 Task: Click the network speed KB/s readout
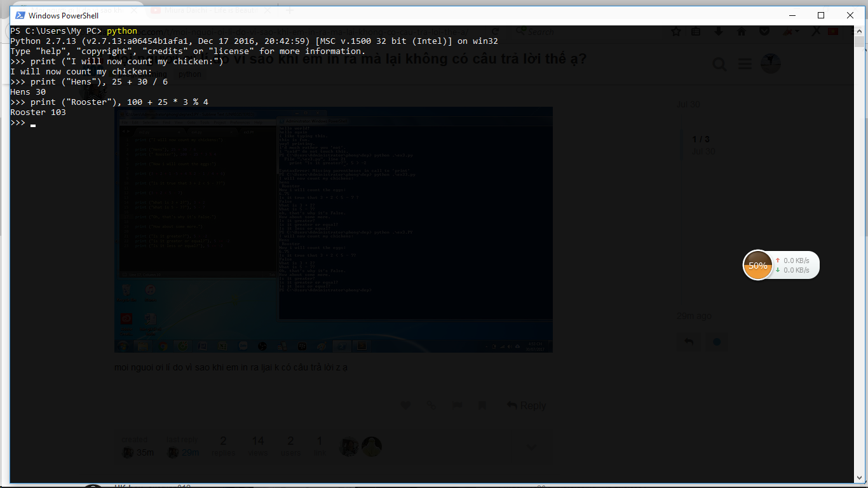click(x=796, y=266)
